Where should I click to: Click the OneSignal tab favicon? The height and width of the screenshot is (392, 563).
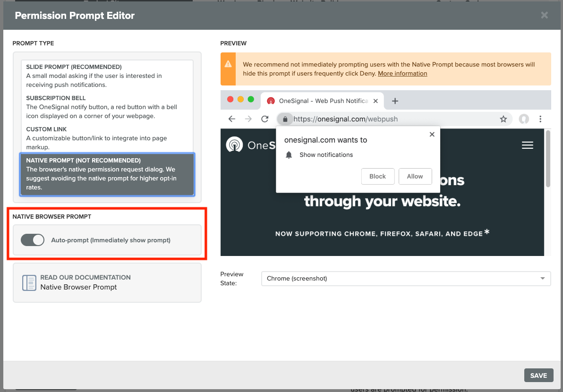click(x=271, y=101)
